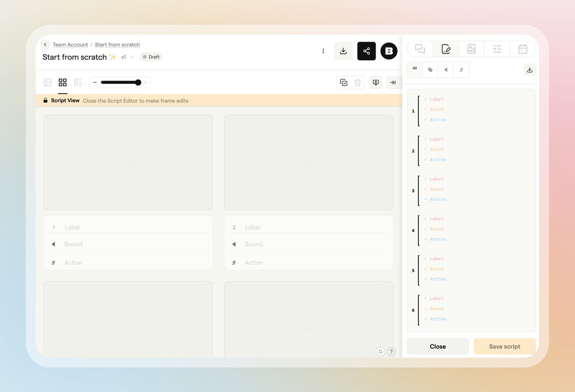Open the help question mark icon
Viewport: 575px width, 392px height.
point(391,351)
